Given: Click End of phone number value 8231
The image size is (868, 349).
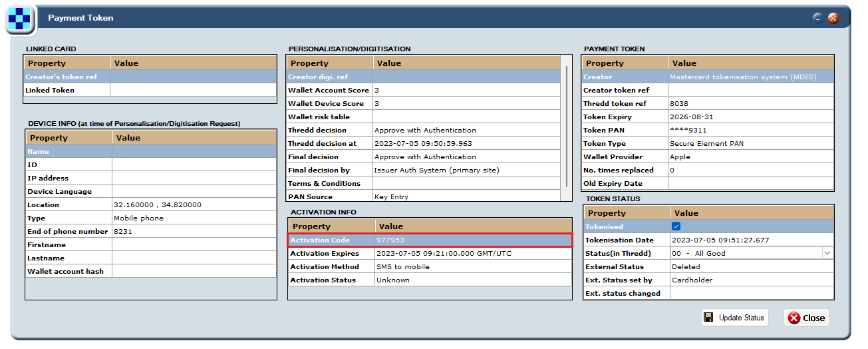Looking at the screenshot, I should point(122,231).
